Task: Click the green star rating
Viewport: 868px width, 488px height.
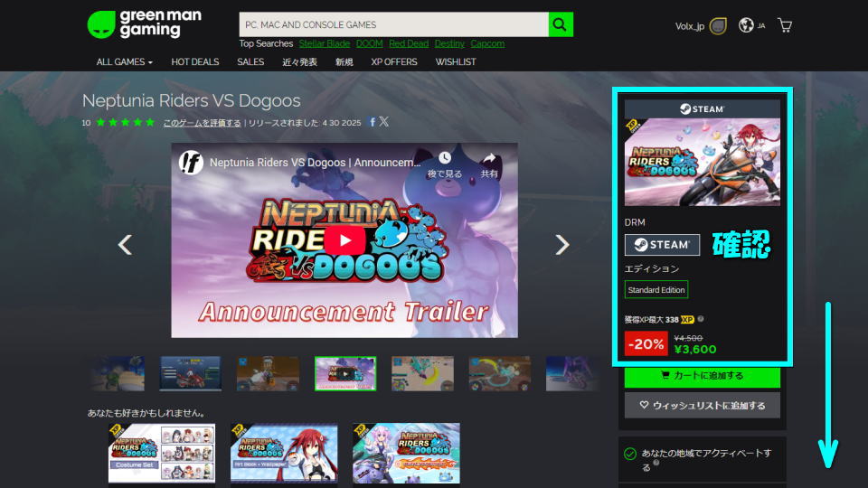Action: coord(125,122)
